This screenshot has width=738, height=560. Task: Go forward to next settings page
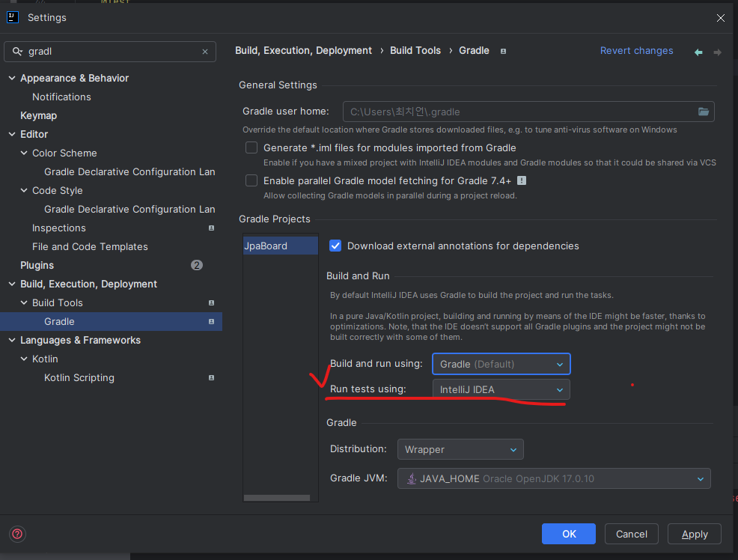717,52
